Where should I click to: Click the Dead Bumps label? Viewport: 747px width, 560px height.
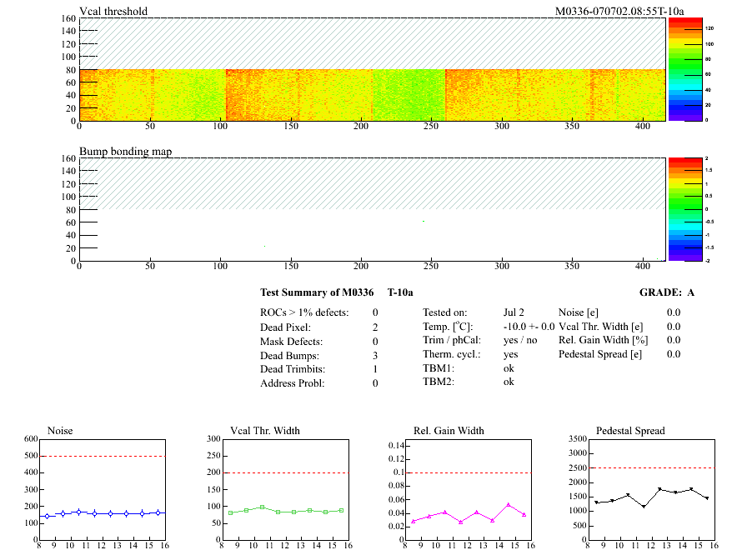tap(288, 355)
